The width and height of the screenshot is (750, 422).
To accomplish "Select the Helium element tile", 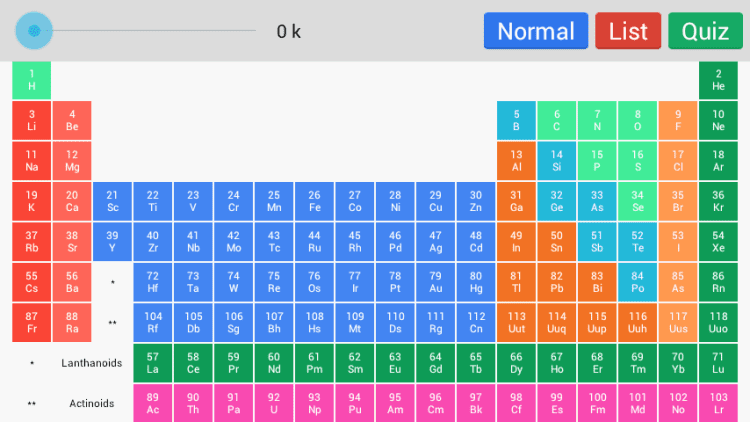I will point(718,80).
